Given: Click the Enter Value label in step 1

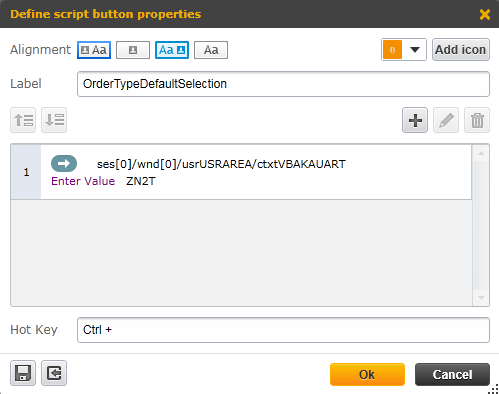Looking at the screenshot, I should click(83, 181).
